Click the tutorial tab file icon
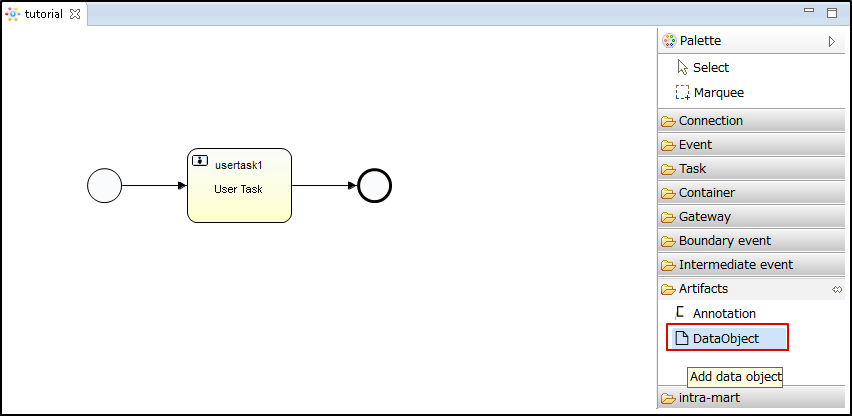Viewport: 852px width, 416px height. pyautogui.click(x=12, y=14)
